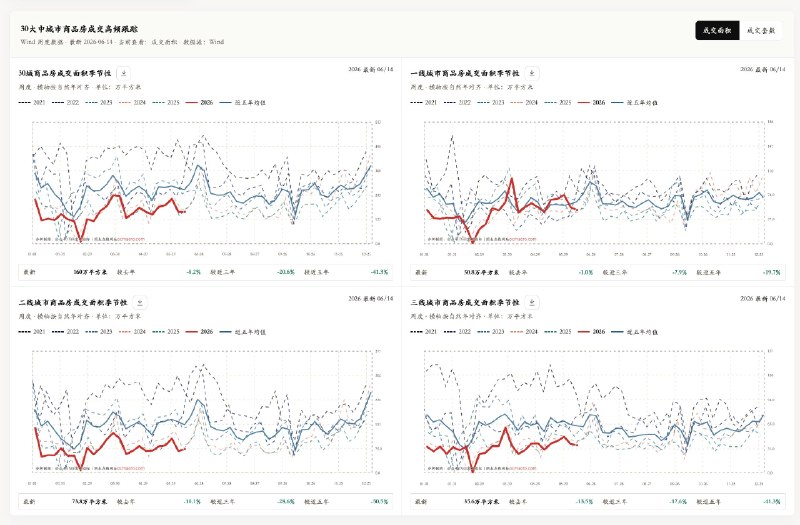This screenshot has width=800, height=525.
Task: Toggle 2026 series in 30城 chart legend
Action: click(x=200, y=103)
